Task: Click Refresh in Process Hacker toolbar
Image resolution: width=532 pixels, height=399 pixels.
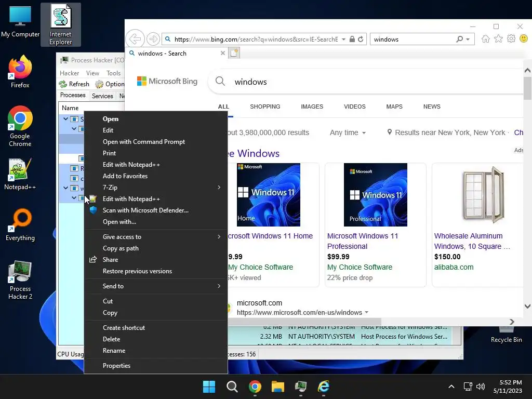Action: point(74,84)
